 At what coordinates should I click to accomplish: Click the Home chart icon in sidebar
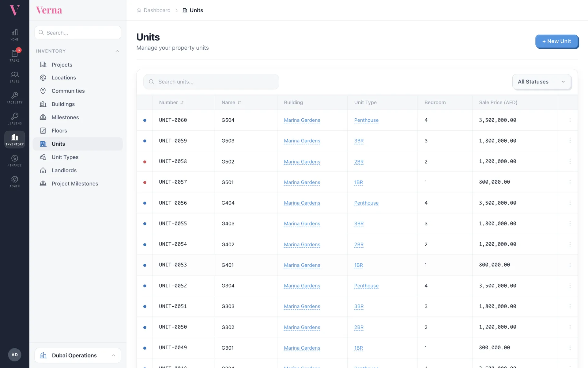click(14, 35)
